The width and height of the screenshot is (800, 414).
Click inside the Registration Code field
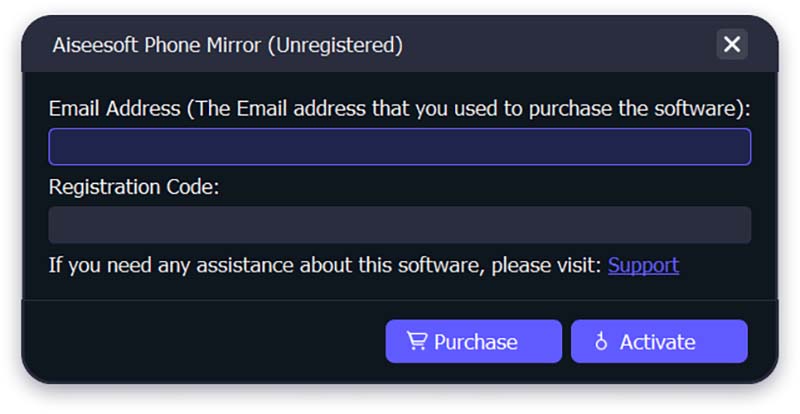[x=399, y=225]
